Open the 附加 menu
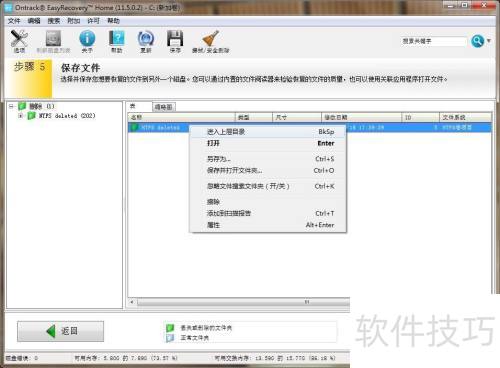This screenshot has height=368, width=500. point(74,21)
